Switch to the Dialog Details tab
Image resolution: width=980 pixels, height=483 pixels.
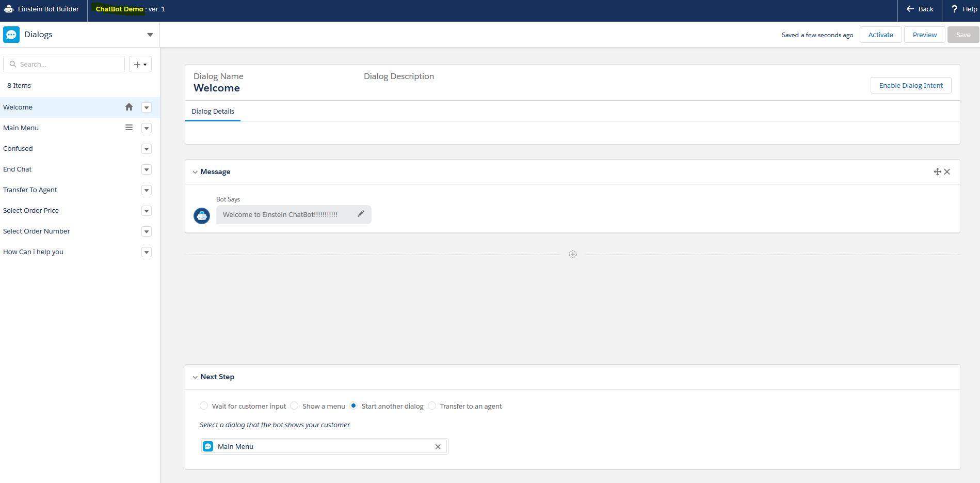coord(213,111)
